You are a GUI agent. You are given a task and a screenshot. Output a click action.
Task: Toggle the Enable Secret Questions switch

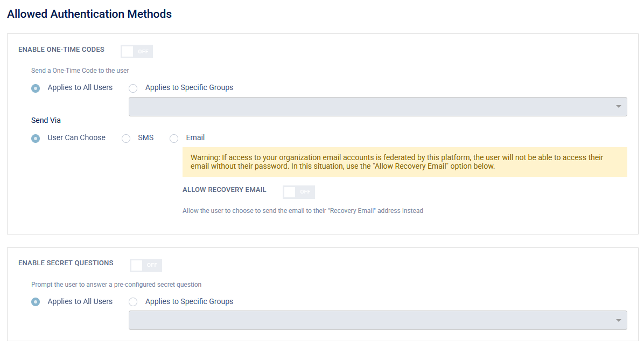146,265
